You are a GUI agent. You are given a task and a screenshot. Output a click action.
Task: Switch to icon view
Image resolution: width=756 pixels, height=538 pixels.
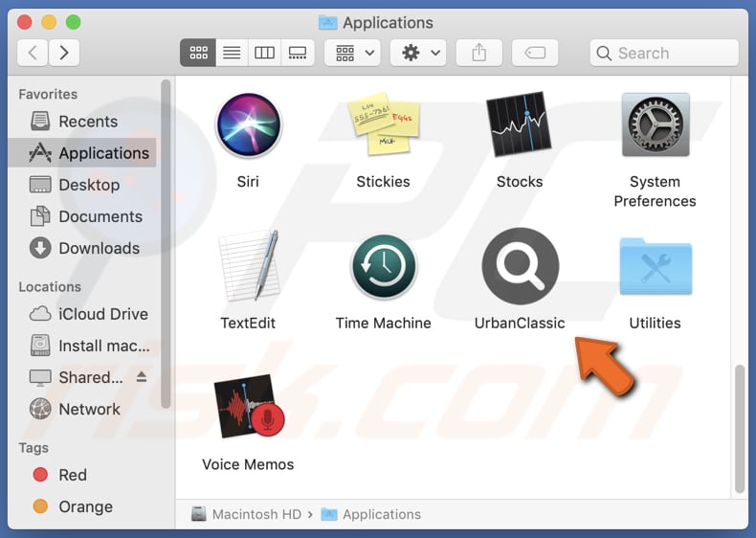pyautogui.click(x=198, y=53)
